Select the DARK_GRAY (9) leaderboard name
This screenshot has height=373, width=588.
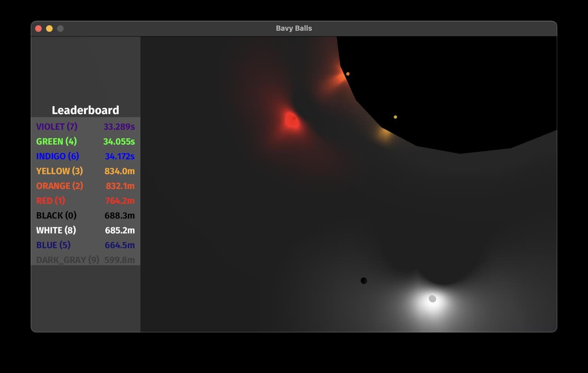click(68, 260)
